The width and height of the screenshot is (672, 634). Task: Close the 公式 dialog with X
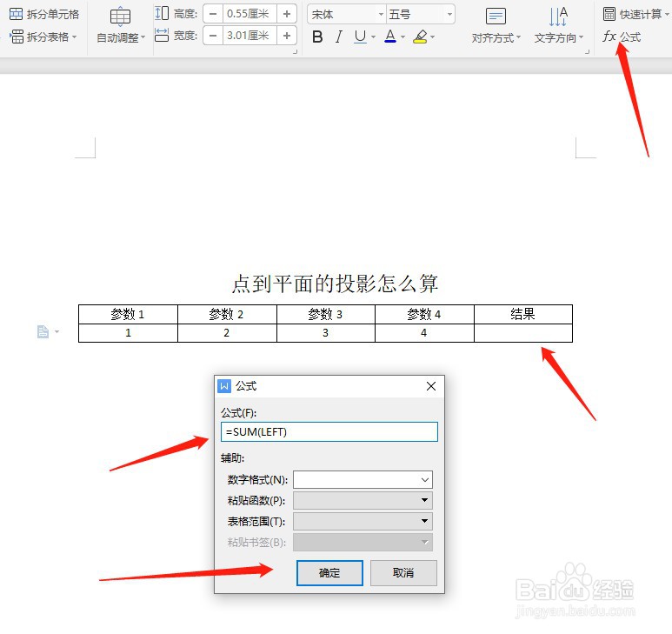(x=431, y=386)
